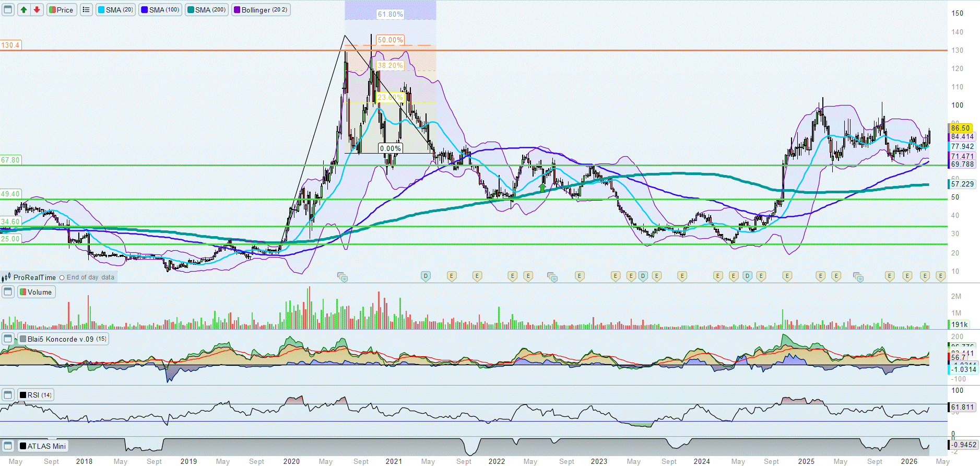Open Bollinger (20 2) indicator settings
Screen dimensions: 980x466
pyautogui.click(x=261, y=10)
